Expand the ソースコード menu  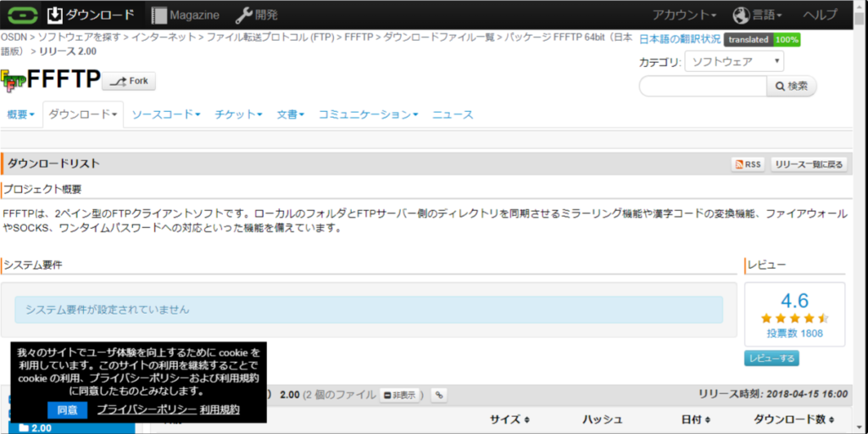(166, 114)
